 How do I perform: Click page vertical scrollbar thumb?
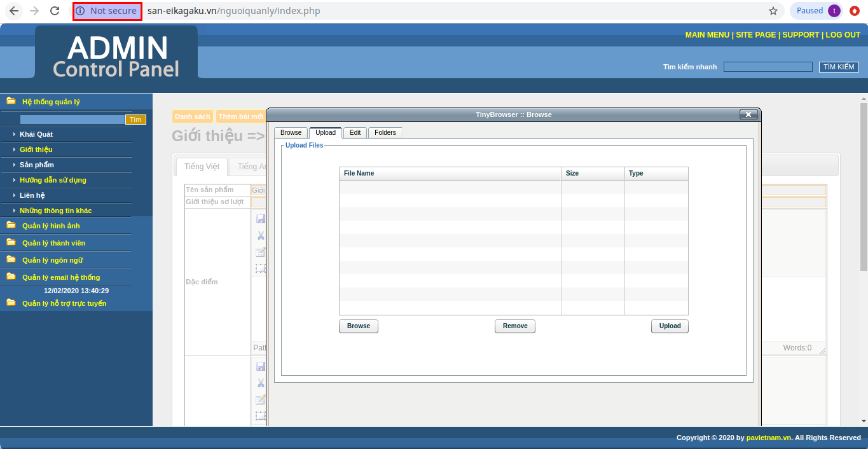[864, 188]
